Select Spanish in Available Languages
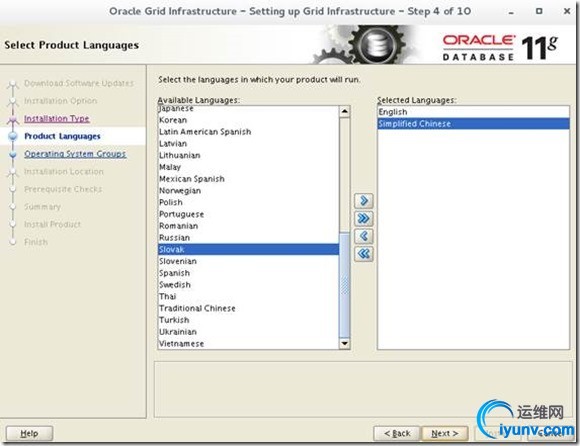 coord(248,273)
